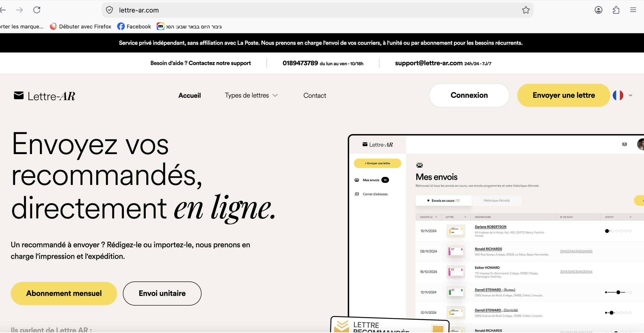
Task: Click the envelope icon beside Mes envois sidebar item
Action: 356,180
